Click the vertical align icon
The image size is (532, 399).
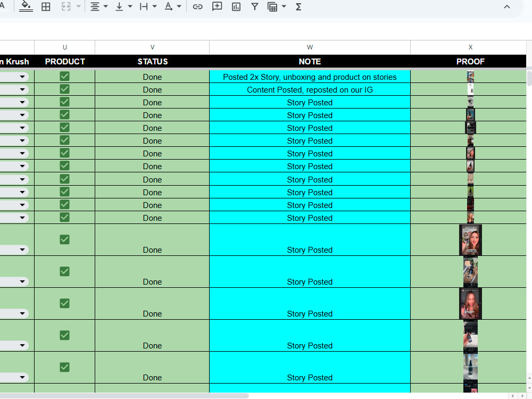[119, 7]
